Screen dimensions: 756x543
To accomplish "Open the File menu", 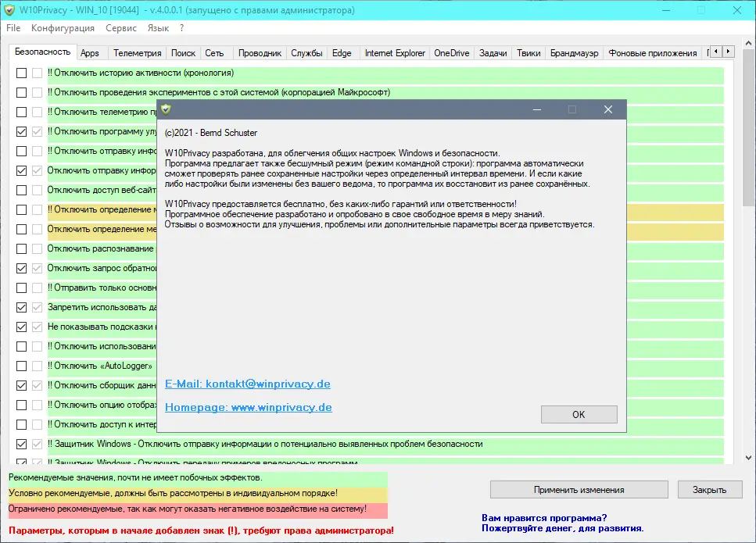I will pyautogui.click(x=13, y=28).
